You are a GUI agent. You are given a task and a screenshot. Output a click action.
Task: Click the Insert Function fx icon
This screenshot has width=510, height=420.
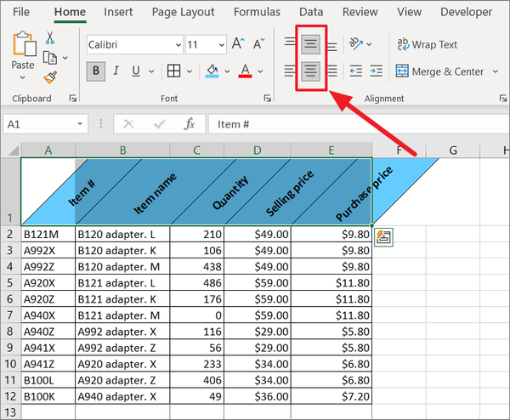tap(190, 124)
